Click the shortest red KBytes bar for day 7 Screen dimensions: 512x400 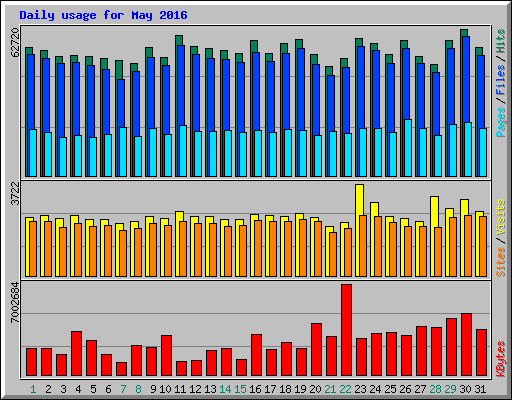point(122,369)
